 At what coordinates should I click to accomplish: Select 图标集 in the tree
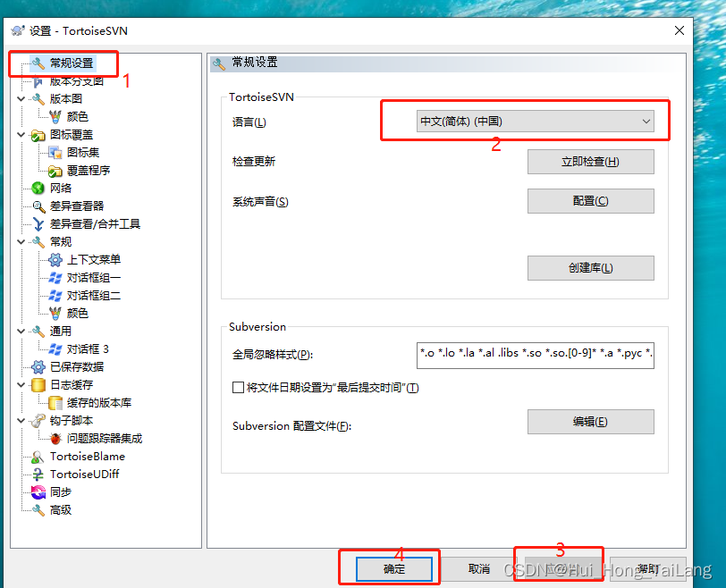[83, 152]
